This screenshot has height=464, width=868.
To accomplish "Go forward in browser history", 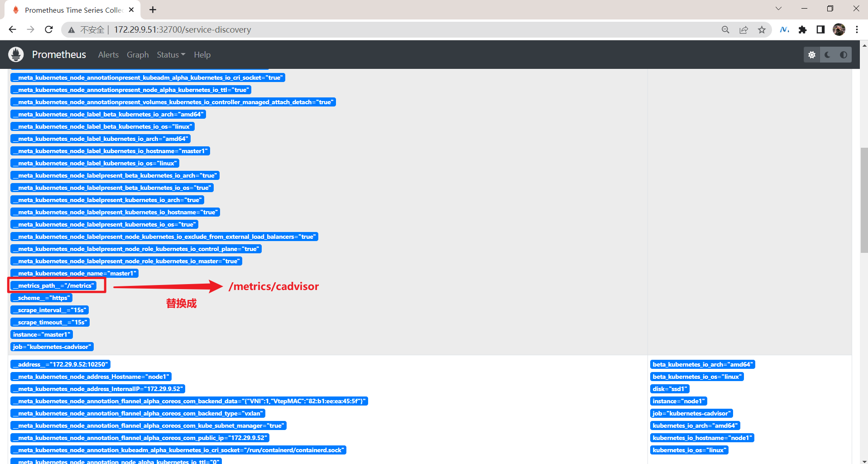I will click(30, 29).
